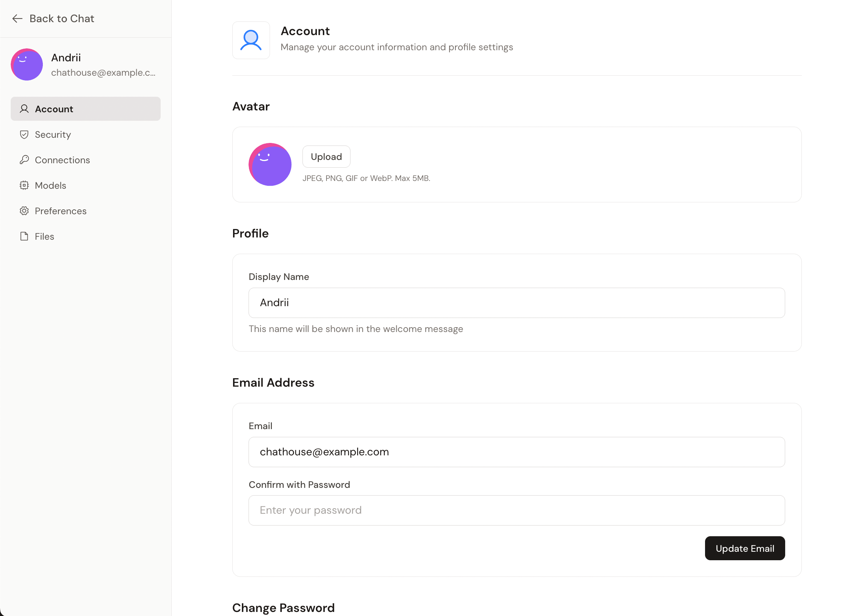This screenshot has width=862, height=616.
Task: Click the Confirm with Password field
Action: click(516, 510)
